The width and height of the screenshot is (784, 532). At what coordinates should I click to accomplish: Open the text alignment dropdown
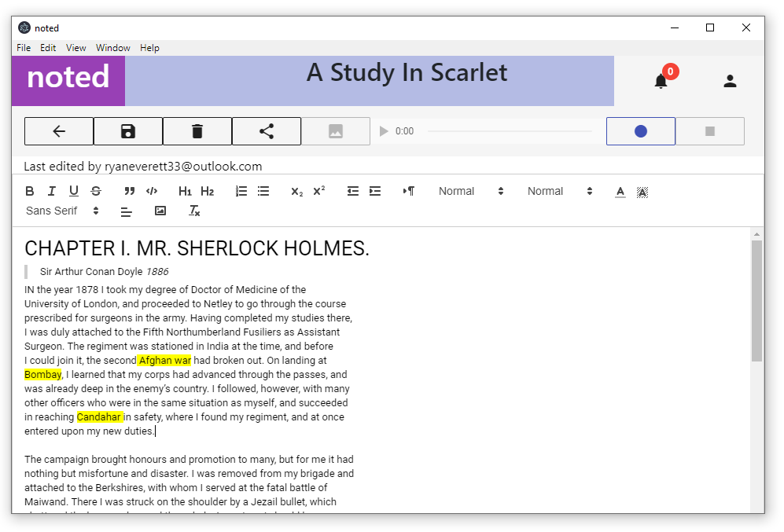click(x=127, y=211)
